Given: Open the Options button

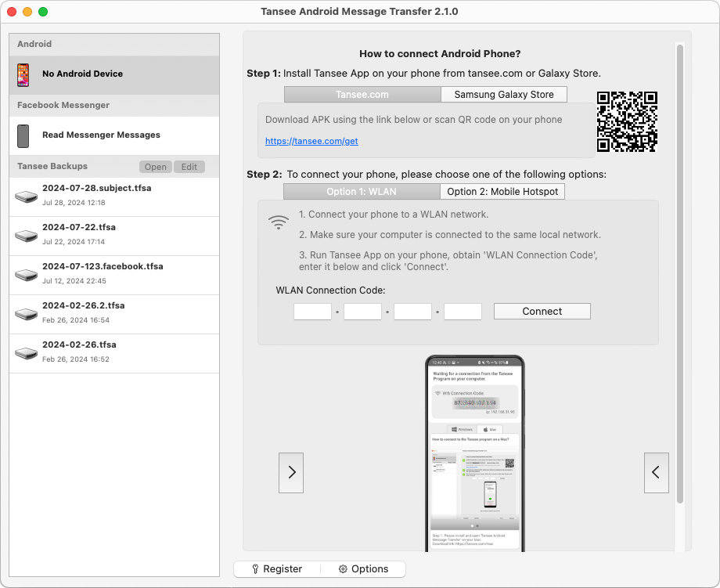Looking at the screenshot, I should coord(363,568).
